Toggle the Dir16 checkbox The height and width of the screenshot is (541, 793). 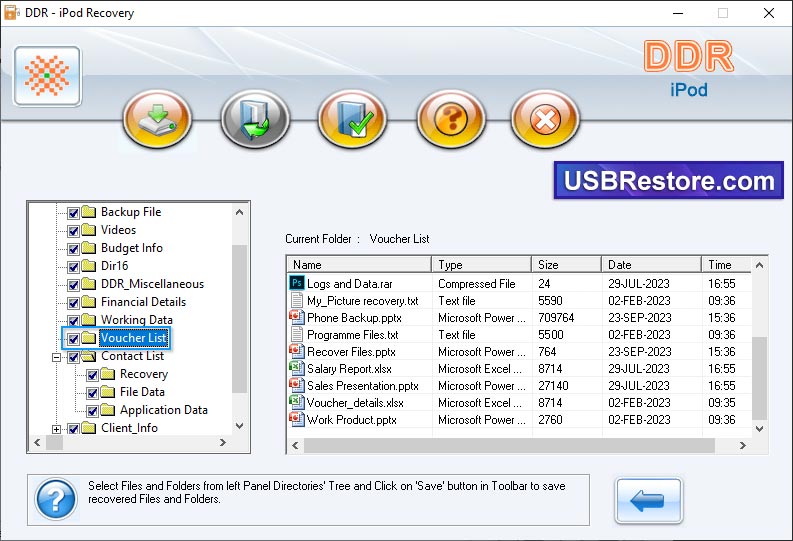tap(73, 267)
